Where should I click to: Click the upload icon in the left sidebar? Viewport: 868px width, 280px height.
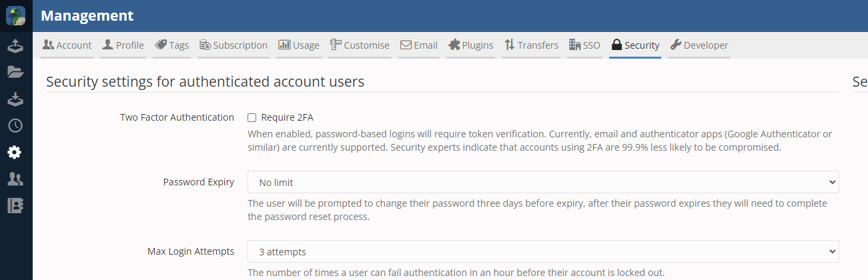click(x=15, y=45)
